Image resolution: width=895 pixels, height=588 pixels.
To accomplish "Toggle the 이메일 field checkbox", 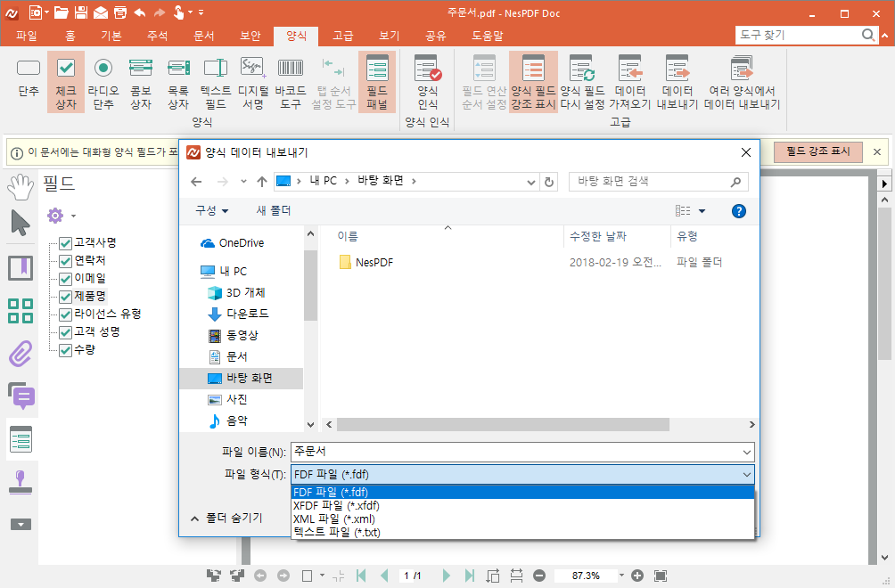I will click(x=65, y=279).
